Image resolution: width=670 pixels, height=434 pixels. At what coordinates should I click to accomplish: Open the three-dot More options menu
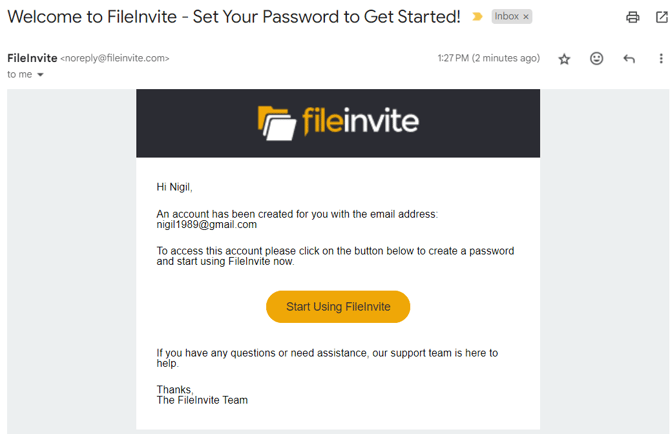(x=661, y=59)
